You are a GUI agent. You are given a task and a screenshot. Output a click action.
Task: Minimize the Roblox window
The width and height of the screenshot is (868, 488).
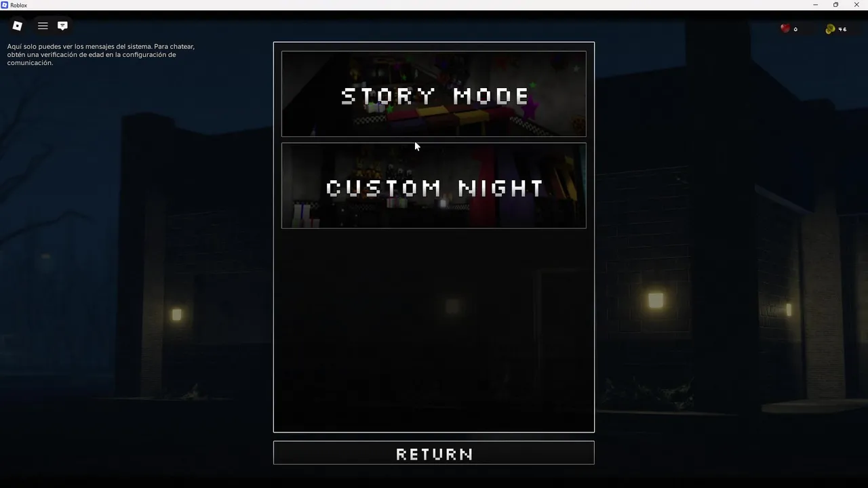815,5
